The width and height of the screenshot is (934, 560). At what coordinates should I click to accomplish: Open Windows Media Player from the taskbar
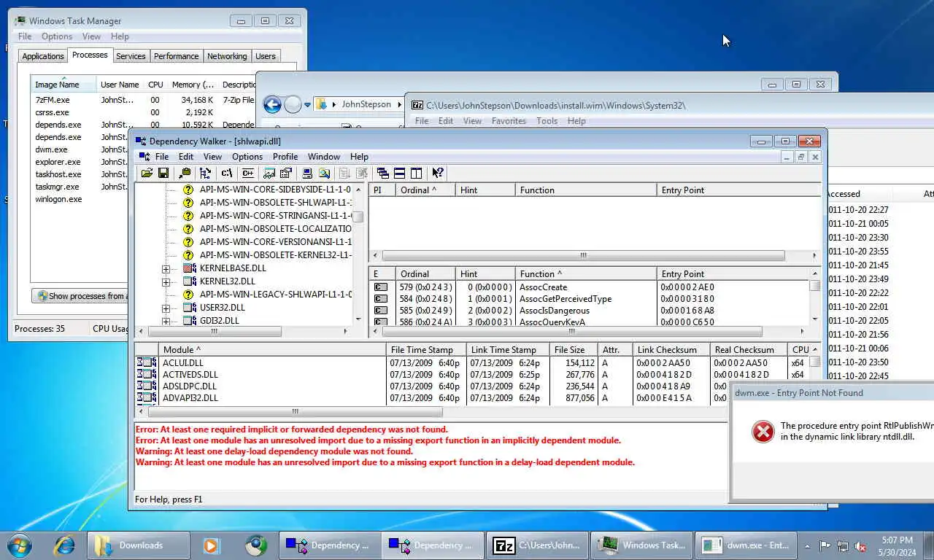pyautogui.click(x=210, y=545)
